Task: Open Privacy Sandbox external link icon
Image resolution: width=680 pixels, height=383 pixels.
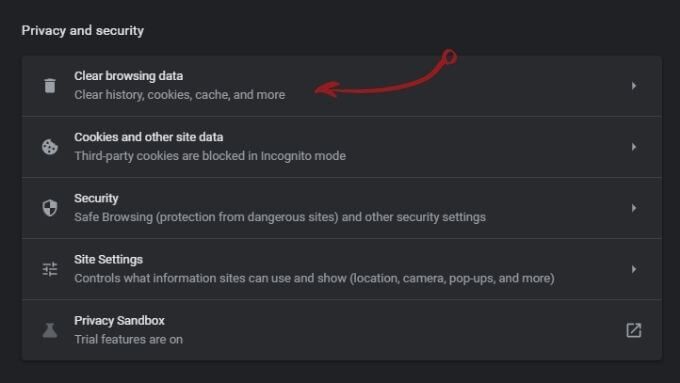Action: pyautogui.click(x=634, y=330)
